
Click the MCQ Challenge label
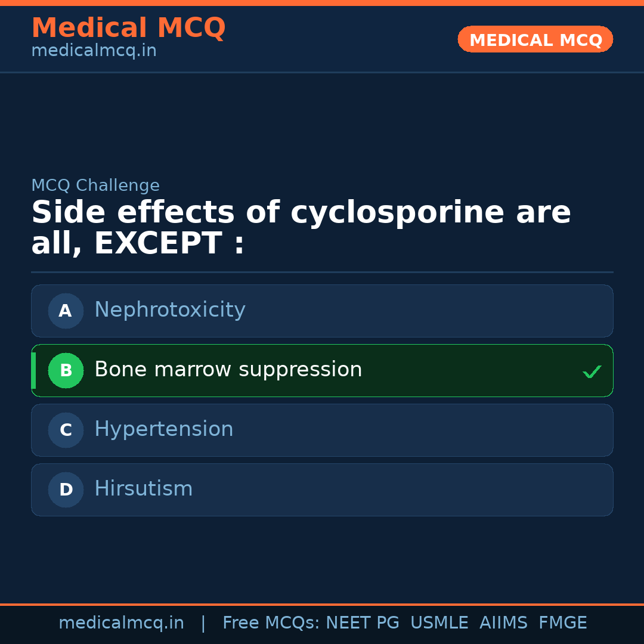tap(95, 185)
